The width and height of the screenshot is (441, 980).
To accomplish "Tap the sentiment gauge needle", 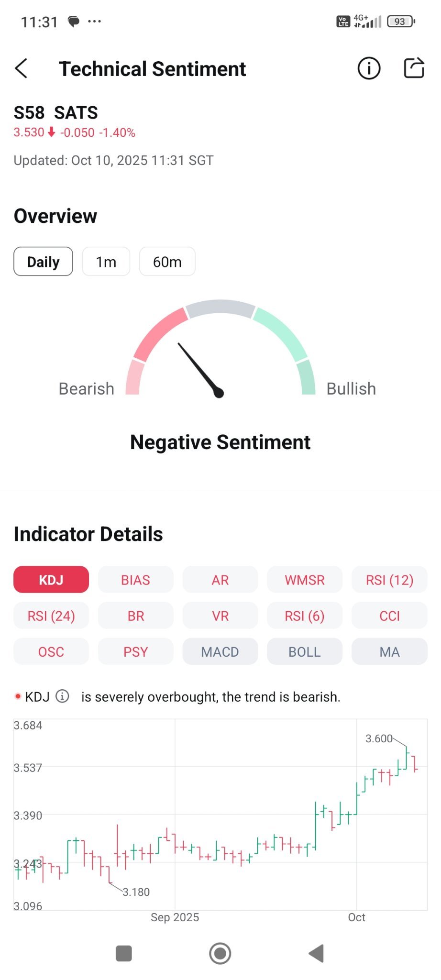I will [x=200, y=369].
